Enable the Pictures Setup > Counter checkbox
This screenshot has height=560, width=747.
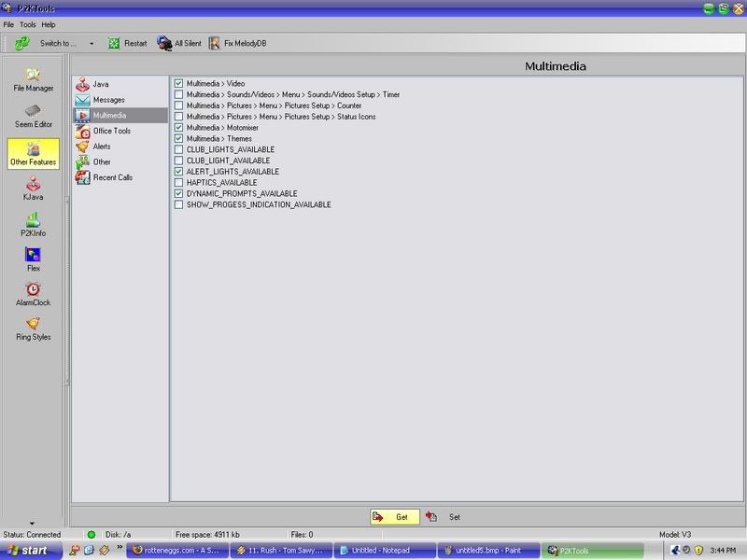[x=178, y=105]
